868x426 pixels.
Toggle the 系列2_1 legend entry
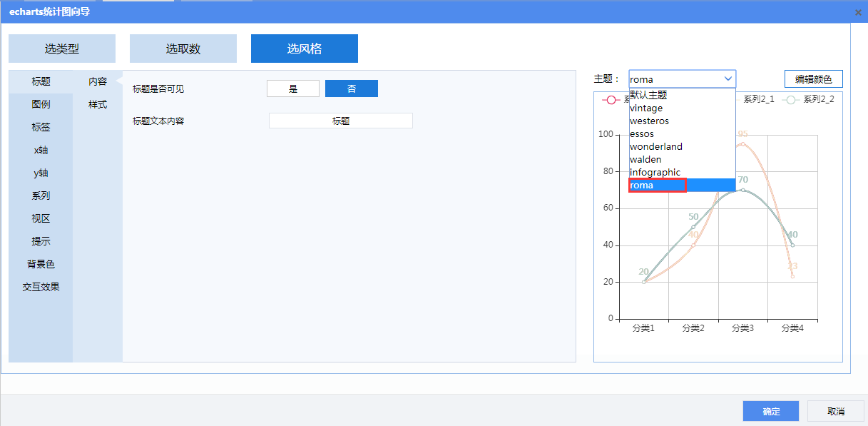click(758, 100)
